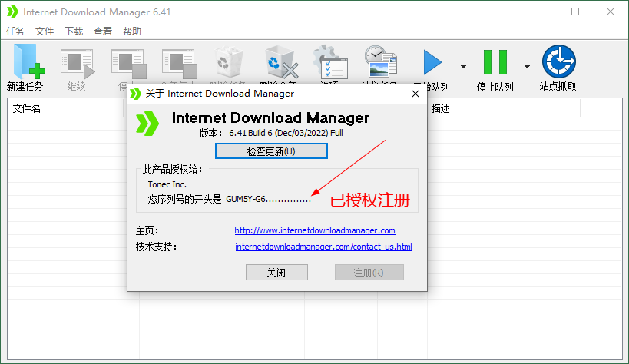Minimize the Internet Download Manager window
This screenshot has height=364, width=629.
[541, 12]
